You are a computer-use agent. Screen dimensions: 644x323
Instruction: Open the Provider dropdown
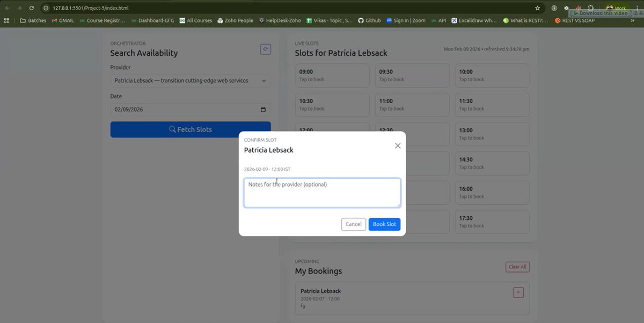191,81
